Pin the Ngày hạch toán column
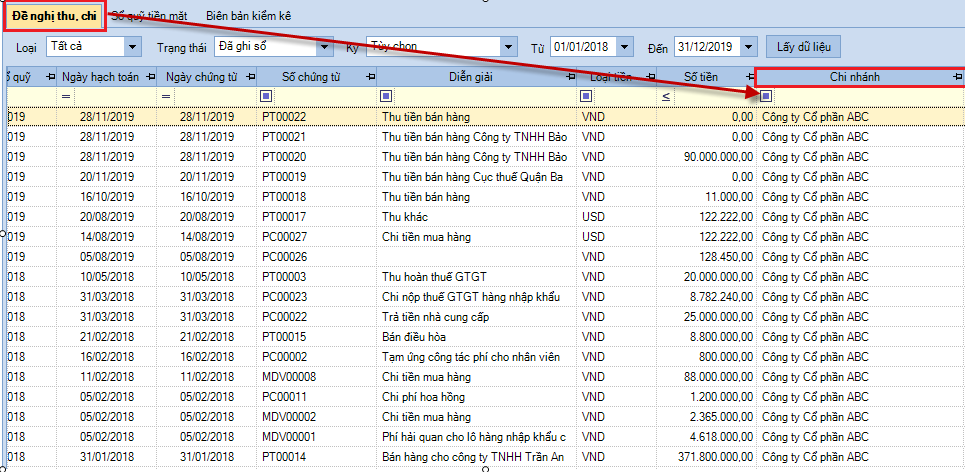The width and height of the screenshot is (965, 472). (151, 77)
